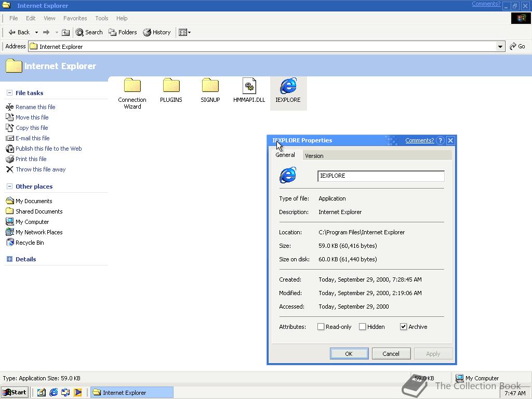Click the Windows logo throbber icon
The width and height of the screenshot is (532, 399).
click(x=521, y=18)
